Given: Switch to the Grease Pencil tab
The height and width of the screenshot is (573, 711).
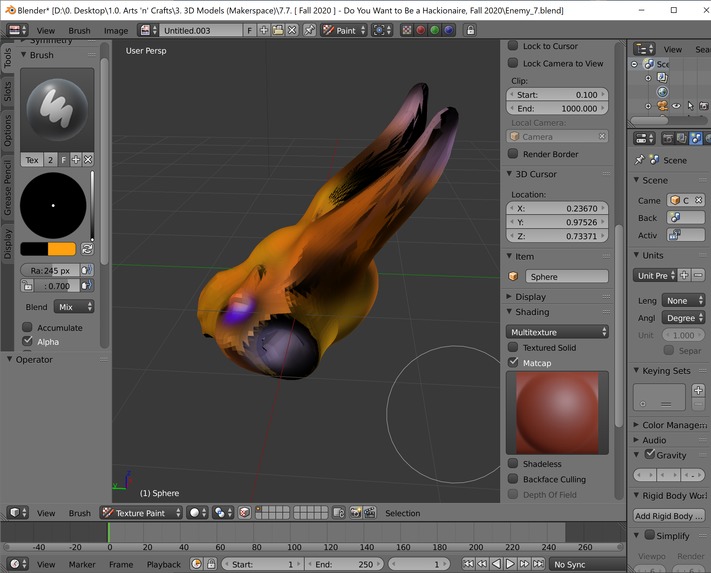Looking at the screenshot, I should [8, 187].
